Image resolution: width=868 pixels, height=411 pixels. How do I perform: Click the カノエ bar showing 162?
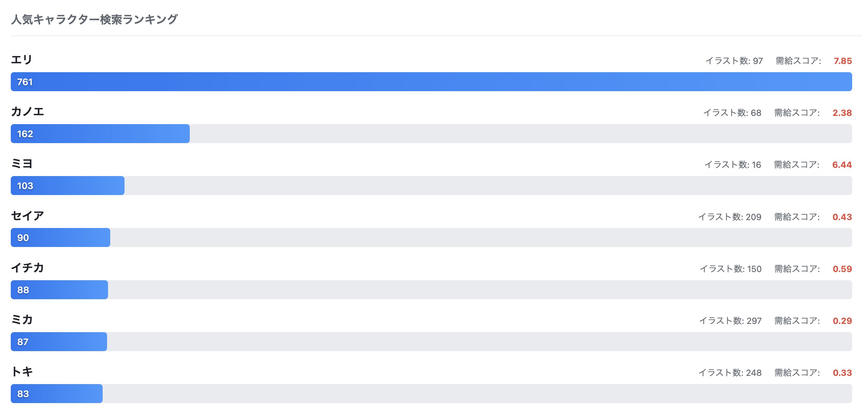click(x=100, y=134)
